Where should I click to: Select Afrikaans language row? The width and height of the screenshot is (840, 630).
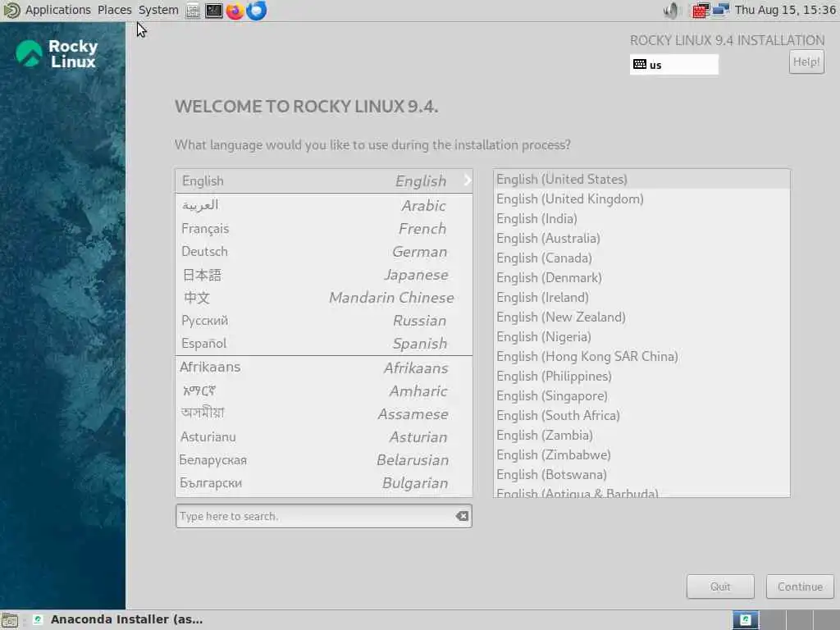(x=323, y=367)
